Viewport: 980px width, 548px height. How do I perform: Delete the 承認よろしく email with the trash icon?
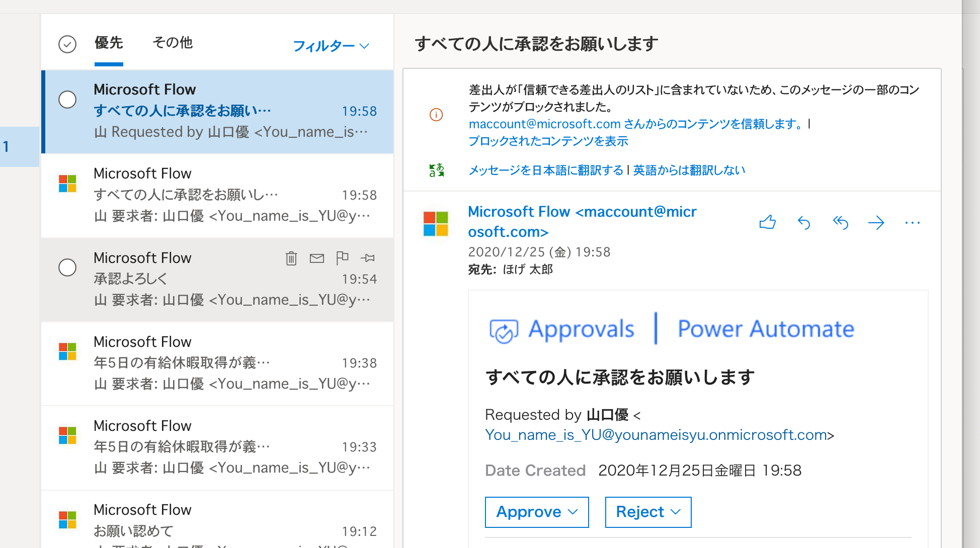click(x=291, y=258)
